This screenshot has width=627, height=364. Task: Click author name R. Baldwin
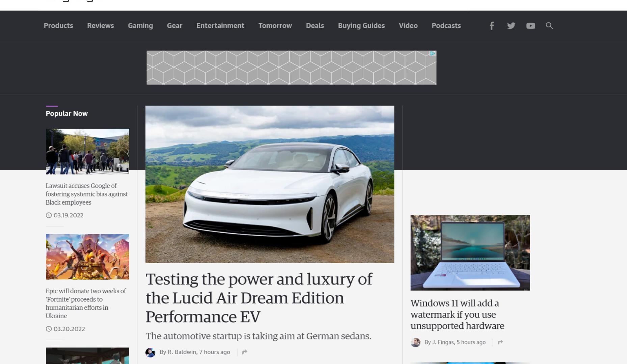click(182, 352)
